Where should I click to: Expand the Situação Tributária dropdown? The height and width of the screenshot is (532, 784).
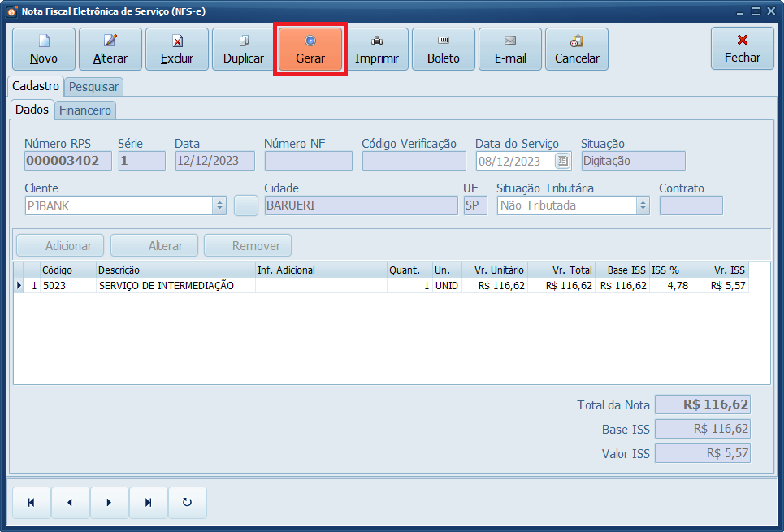click(643, 206)
